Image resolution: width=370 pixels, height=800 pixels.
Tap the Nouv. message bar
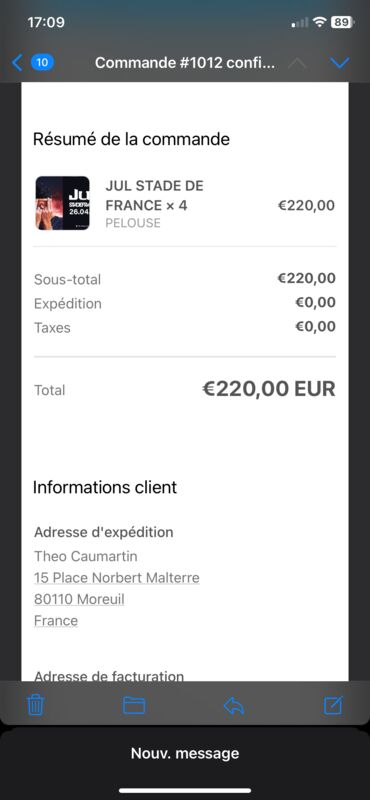pos(185,753)
